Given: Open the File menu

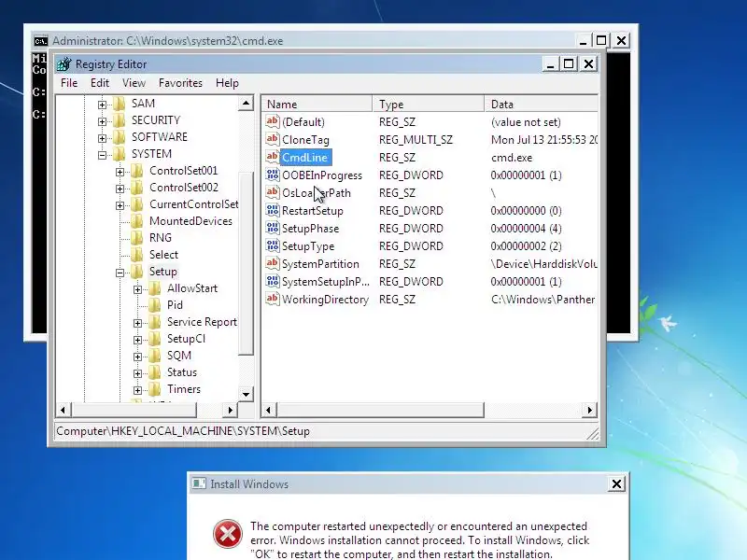Looking at the screenshot, I should (x=69, y=83).
